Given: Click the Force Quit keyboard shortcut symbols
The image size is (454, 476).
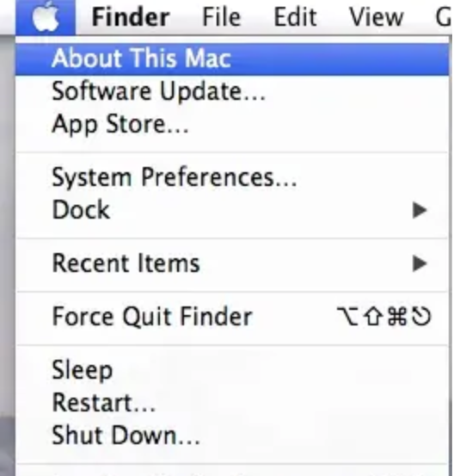Looking at the screenshot, I should pyautogui.click(x=384, y=317).
